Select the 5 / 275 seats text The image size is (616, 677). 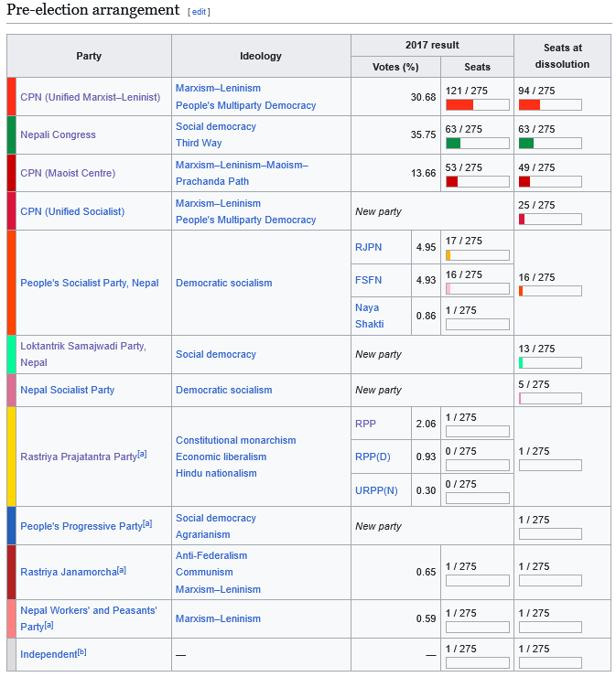534,384
